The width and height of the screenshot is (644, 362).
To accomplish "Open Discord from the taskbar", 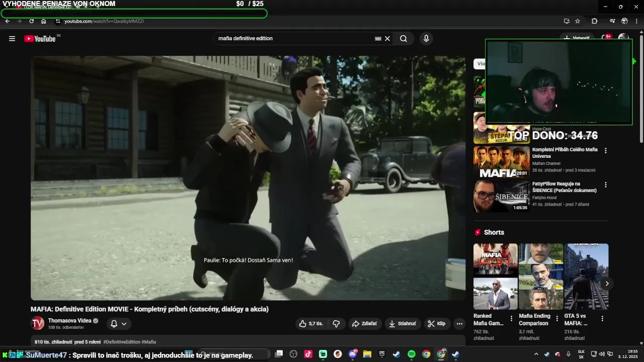I will (x=353, y=354).
